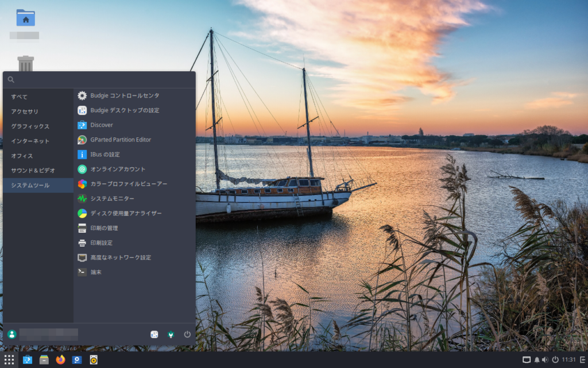Launch GParted Partition Editor

[x=121, y=140]
